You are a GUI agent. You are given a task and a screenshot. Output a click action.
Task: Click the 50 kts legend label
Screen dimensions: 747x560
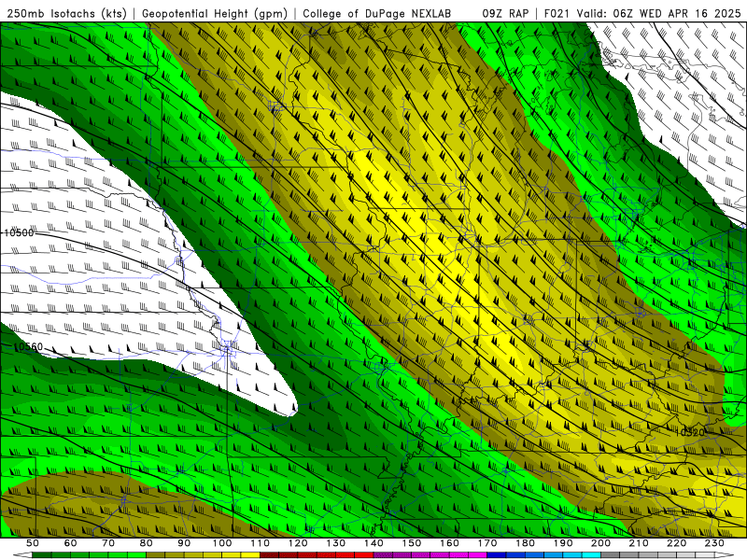pyautogui.click(x=33, y=543)
